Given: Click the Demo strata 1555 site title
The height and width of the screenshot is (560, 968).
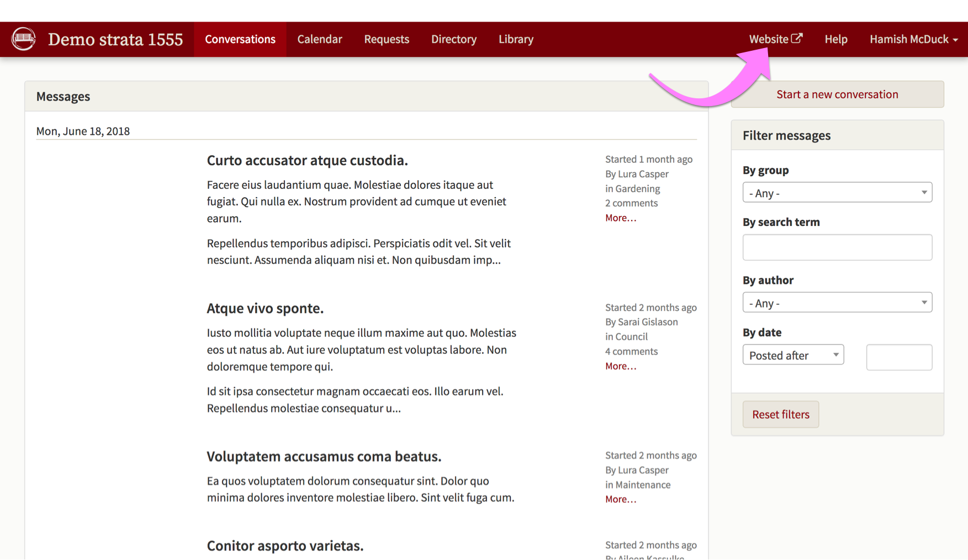Looking at the screenshot, I should [x=115, y=39].
